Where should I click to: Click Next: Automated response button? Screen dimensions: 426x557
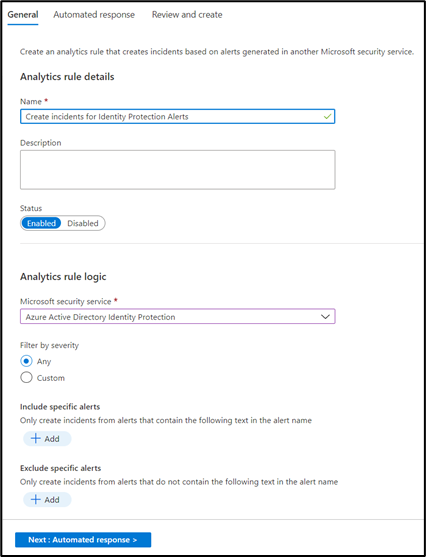click(83, 540)
